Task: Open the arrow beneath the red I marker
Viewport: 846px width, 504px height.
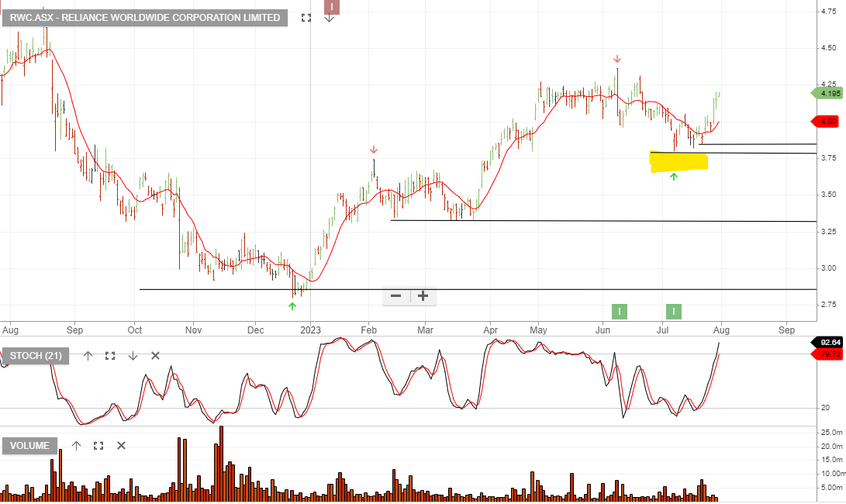Action: pyautogui.click(x=330, y=17)
